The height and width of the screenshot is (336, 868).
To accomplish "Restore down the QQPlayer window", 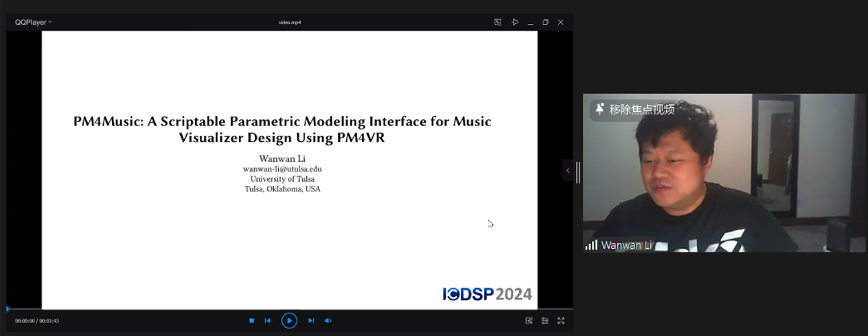I will pyautogui.click(x=545, y=22).
